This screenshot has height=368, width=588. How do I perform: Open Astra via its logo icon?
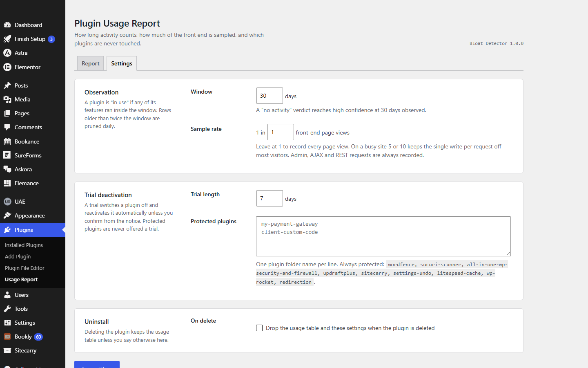[7, 53]
